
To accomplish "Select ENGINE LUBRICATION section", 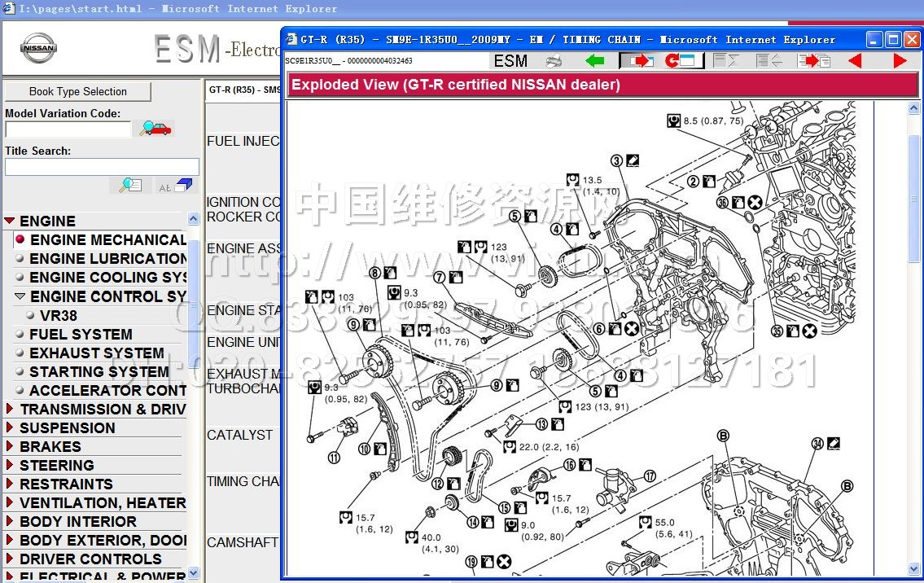I will [x=107, y=259].
